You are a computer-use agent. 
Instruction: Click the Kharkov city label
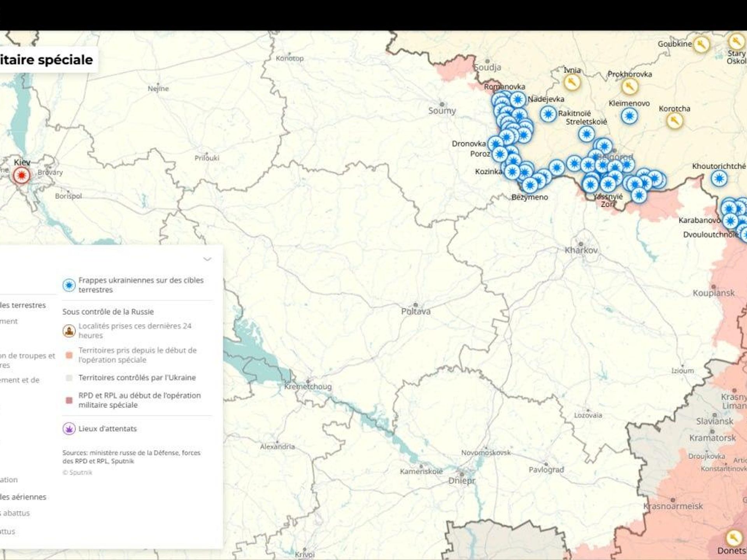[x=581, y=250]
